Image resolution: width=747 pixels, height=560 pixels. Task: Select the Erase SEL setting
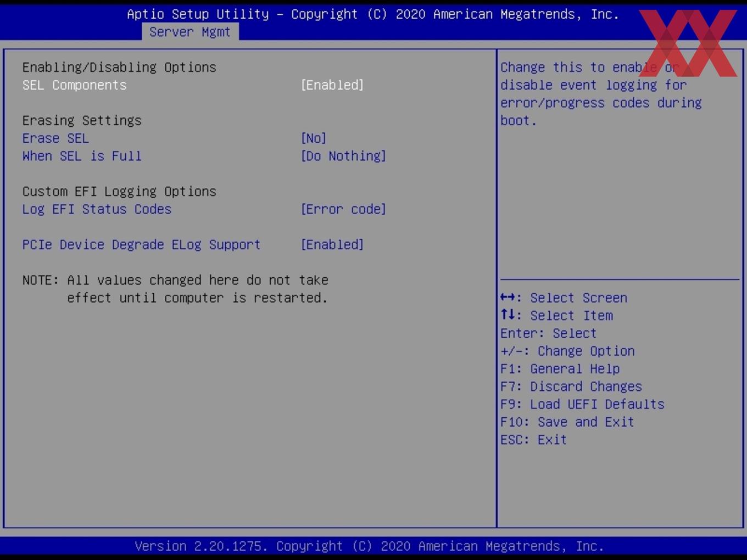pyautogui.click(x=55, y=138)
